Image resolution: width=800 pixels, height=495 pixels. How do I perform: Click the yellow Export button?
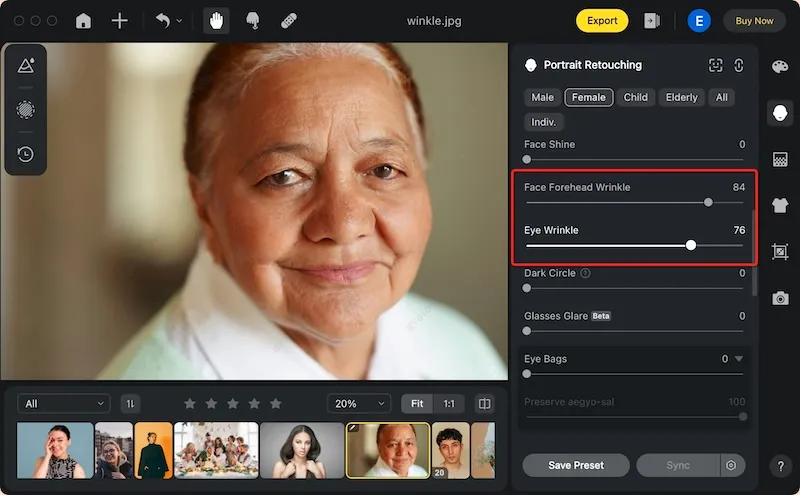pos(602,20)
